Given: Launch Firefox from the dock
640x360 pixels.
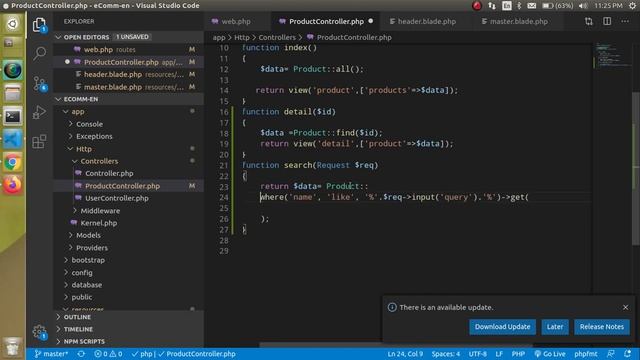Looking at the screenshot, I should pos(12,185).
